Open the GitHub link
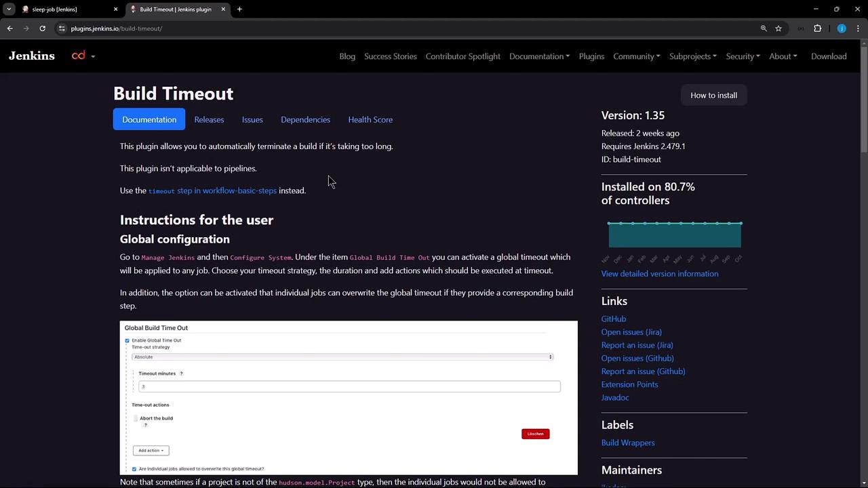868x488 pixels. pyautogui.click(x=614, y=319)
